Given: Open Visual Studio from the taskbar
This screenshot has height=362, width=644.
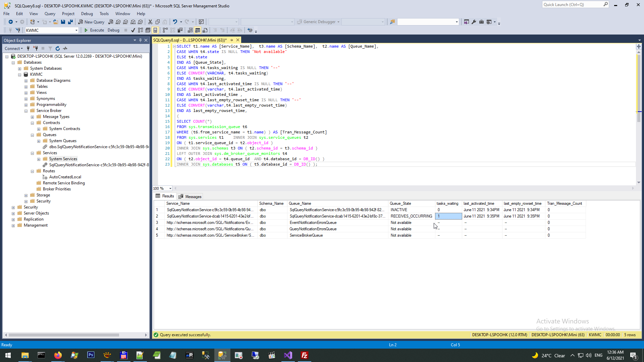Looking at the screenshot, I should click(x=288, y=355).
